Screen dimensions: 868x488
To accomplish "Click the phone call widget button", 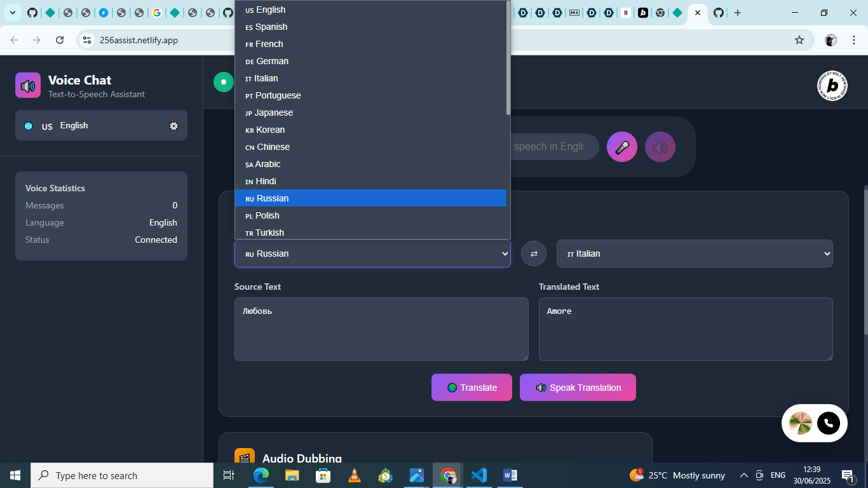I will tap(828, 423).
